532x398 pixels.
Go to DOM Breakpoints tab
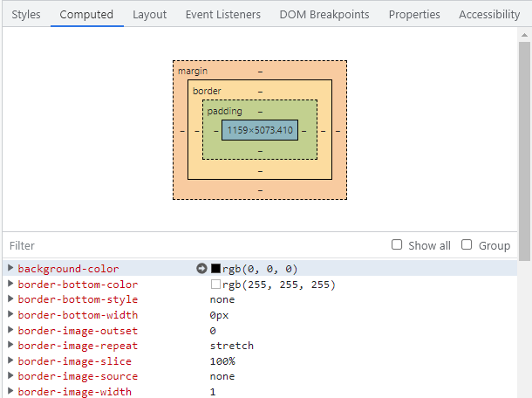[324, 15]
